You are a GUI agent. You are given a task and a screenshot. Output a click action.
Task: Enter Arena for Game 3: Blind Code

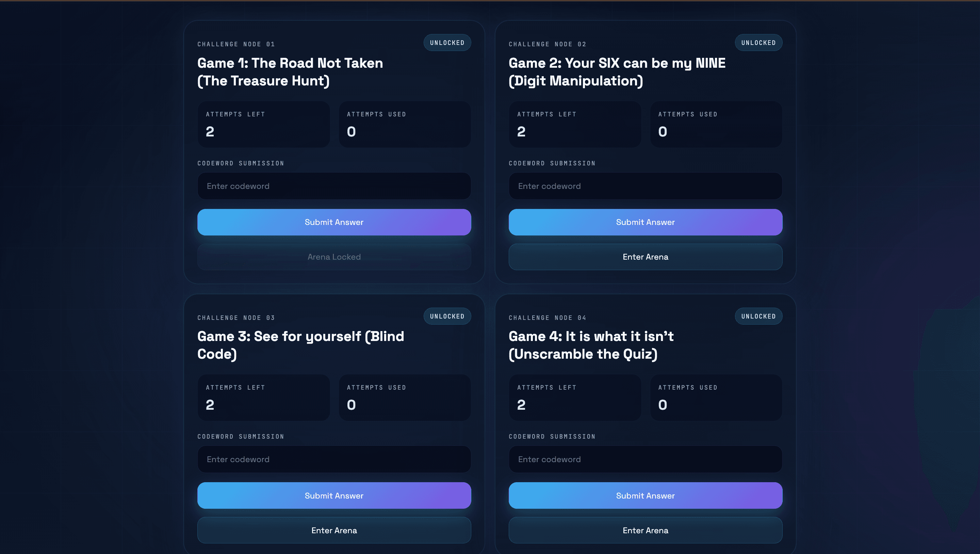(334, 530)
